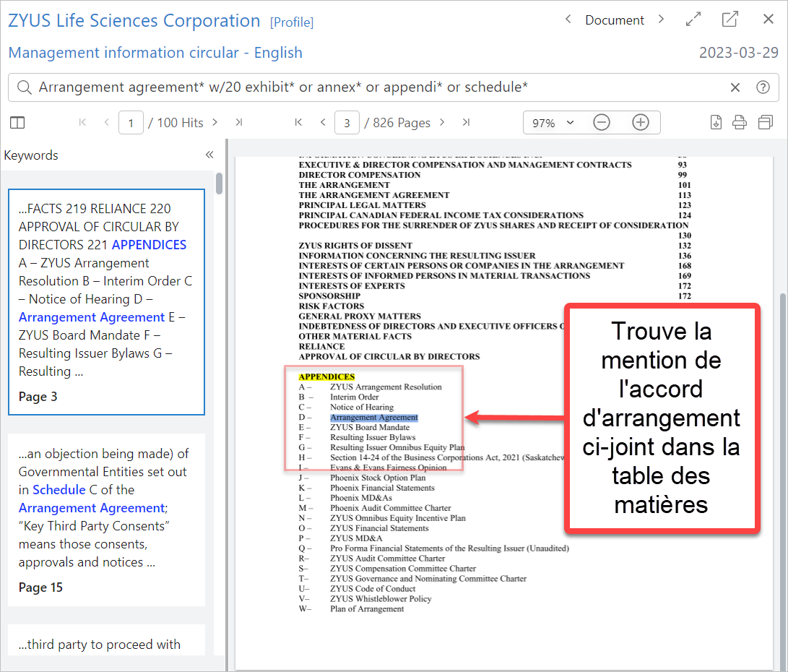Viewport: 788px width, 672px height.
Task: Open the multiple documents stack icon
Action: (766, 122)
